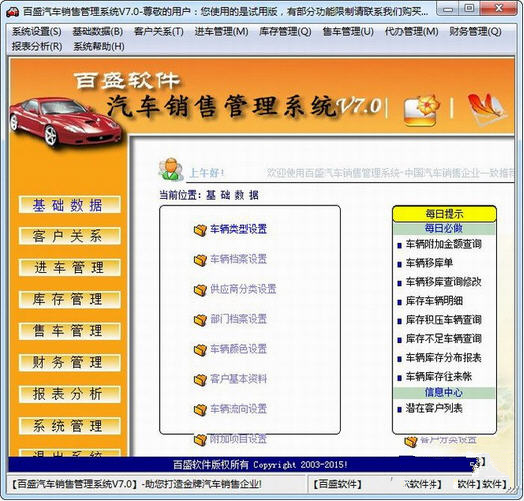Click folder icon beside 车辆颜色设置
Image resolution: width=524 pixels, height=501 pixels.
pos(201,350)
